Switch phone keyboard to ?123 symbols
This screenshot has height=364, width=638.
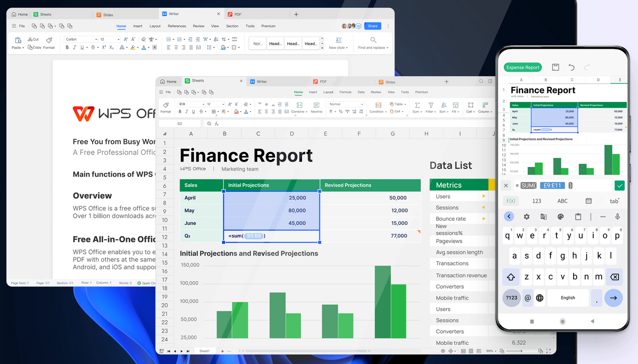(x=511, y=298)
